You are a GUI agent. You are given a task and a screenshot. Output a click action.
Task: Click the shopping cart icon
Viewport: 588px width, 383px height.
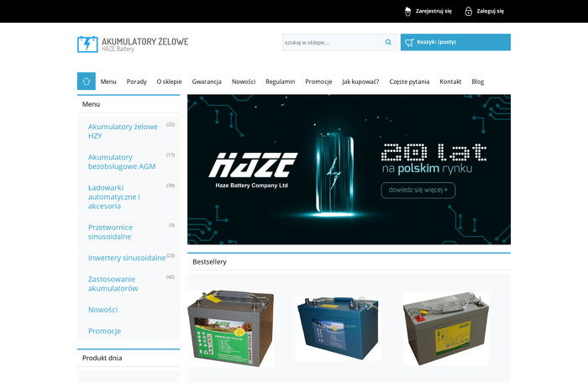(409, 42)
